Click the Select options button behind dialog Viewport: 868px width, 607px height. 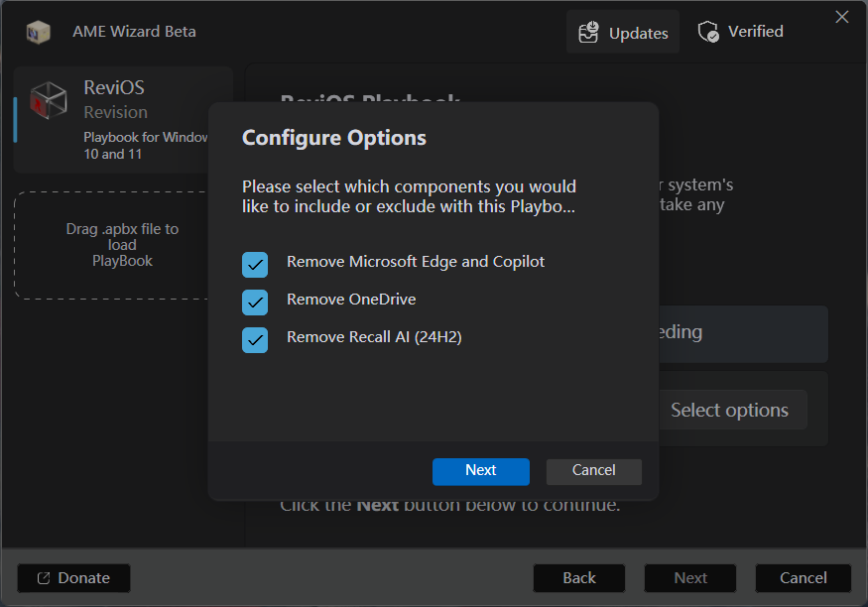click(x=729, y=411)
